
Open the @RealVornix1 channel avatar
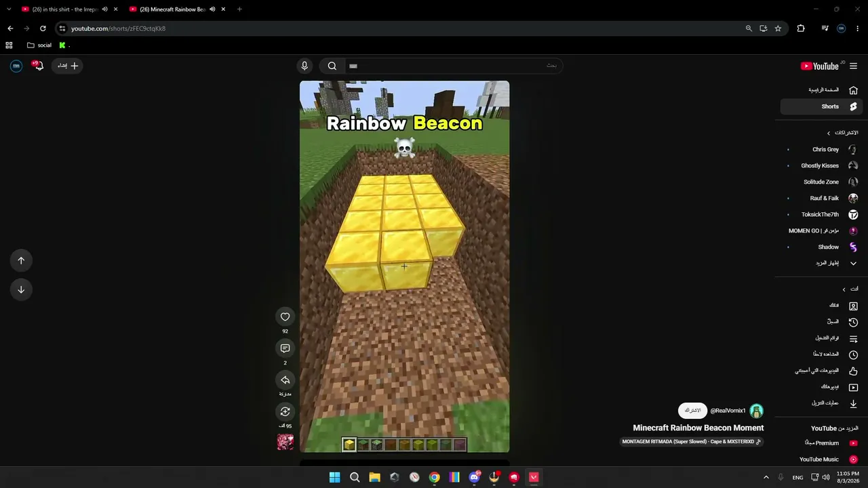(756, 411)
